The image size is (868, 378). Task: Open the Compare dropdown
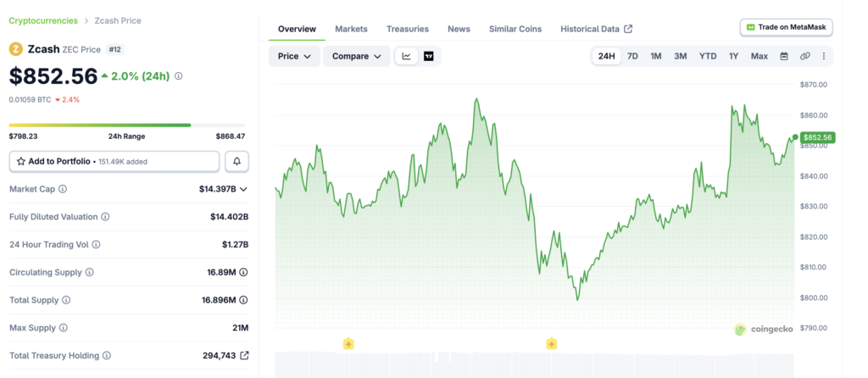pos(357,57)
